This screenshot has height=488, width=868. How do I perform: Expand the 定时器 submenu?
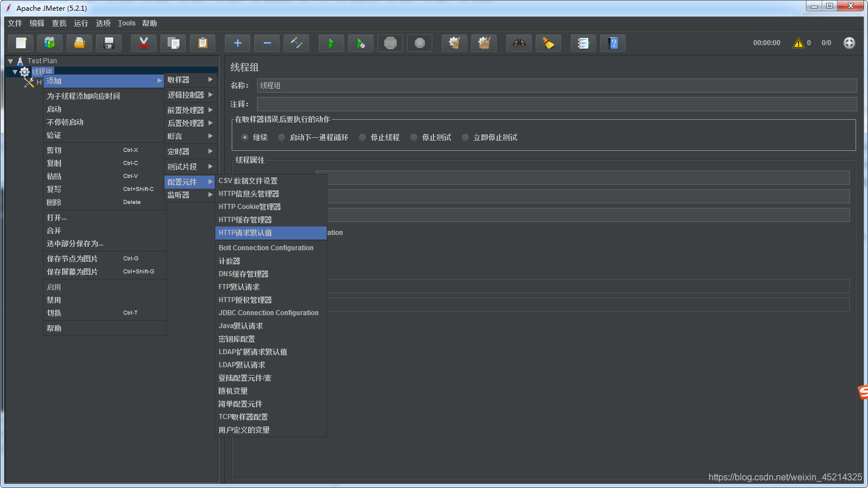(x=190, y=151)
